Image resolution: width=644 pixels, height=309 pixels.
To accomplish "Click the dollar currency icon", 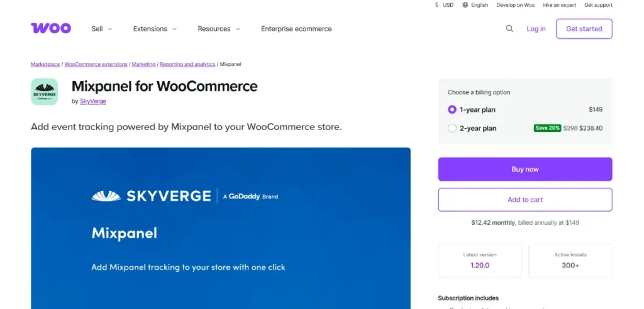I will [437, 5].
